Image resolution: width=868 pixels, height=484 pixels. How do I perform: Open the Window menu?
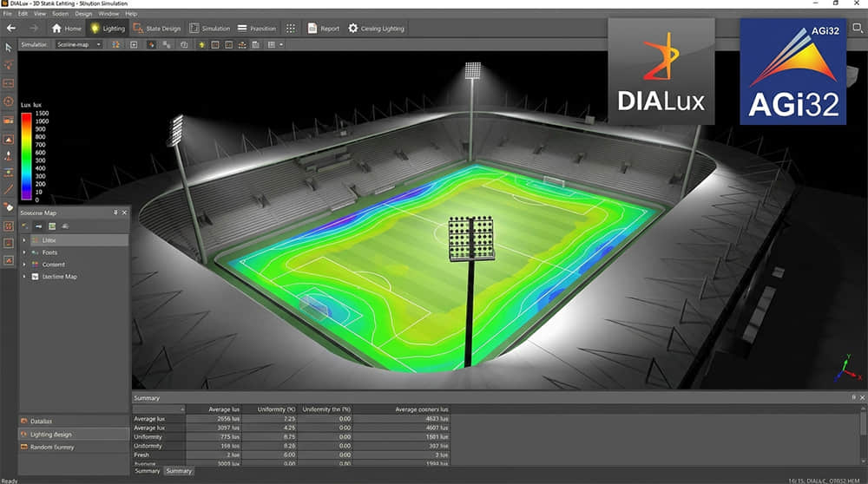[108, 13]
